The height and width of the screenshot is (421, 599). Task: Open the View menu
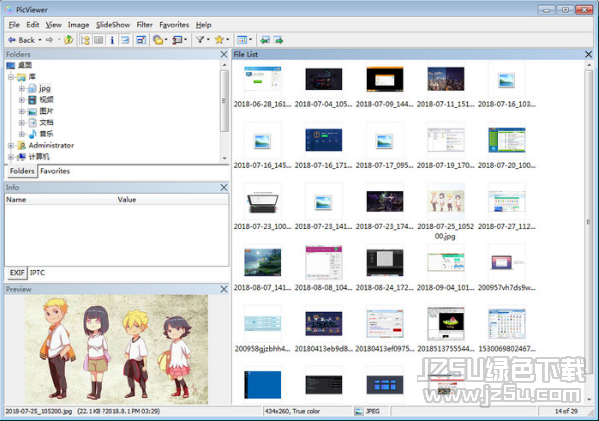pyautogui.click(x=53, y=25)
